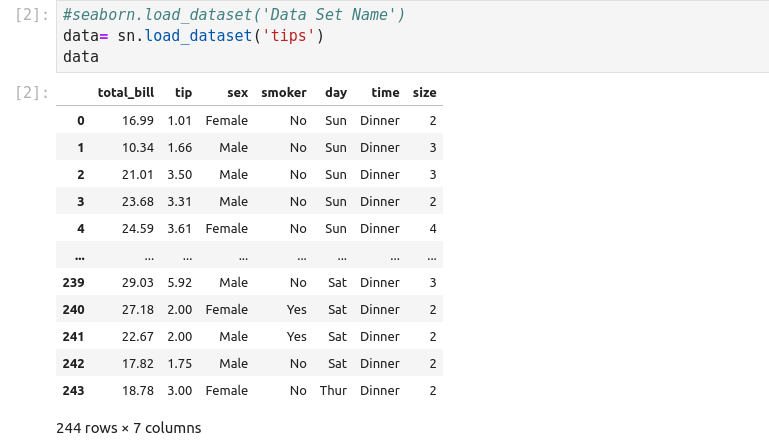Select the day column header
The image size is (769, 445).
tap(335, 93)
